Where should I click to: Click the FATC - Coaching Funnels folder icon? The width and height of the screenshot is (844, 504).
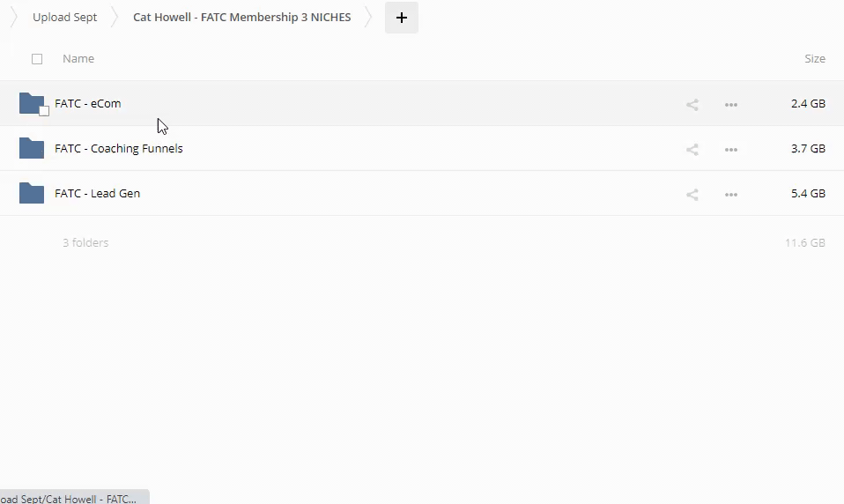[31, 148]
